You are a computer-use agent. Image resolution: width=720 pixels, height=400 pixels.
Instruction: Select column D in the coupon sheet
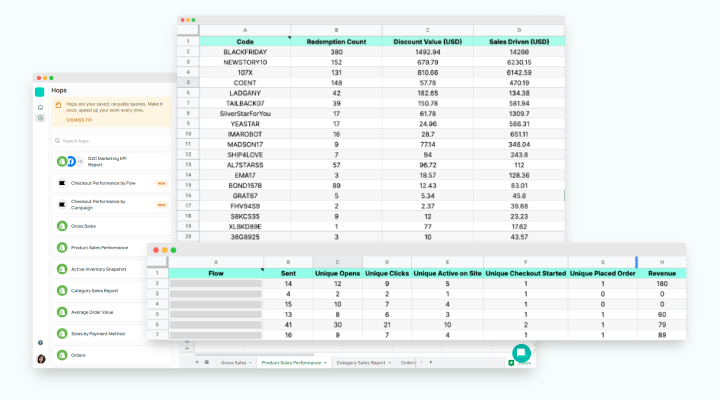click(x=519, y=30)
